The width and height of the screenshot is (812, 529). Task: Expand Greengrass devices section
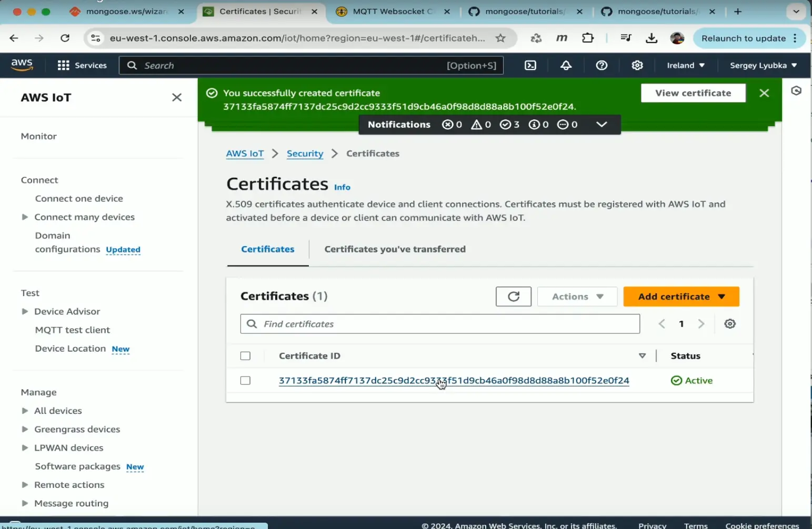(x=24, y=429)
